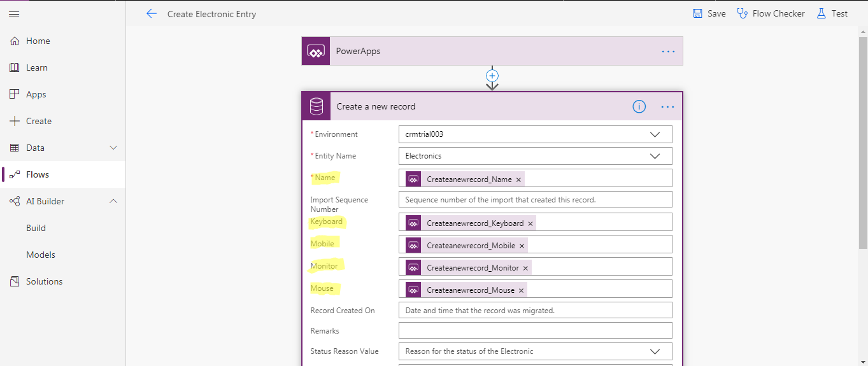Click the Data table icon
868x366 pixels.
[x=15, y=148]
